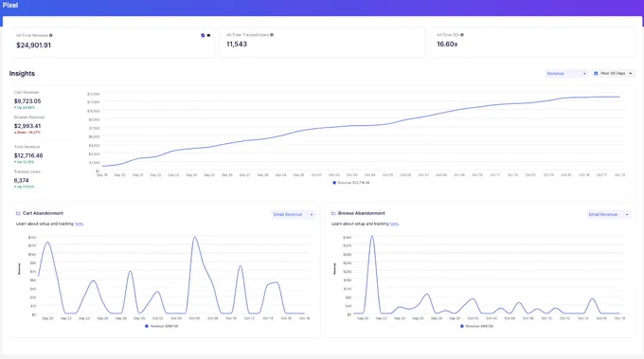Open the Email Revenue dropdown for Browse Abandonment
The width and height of the screenshot is (644, 359).
(x=609, y=214)
